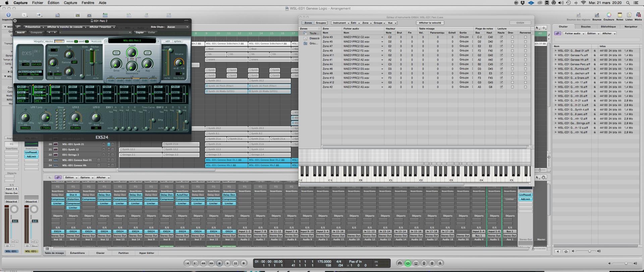Pause playback in the transport bar

point(235,263)
